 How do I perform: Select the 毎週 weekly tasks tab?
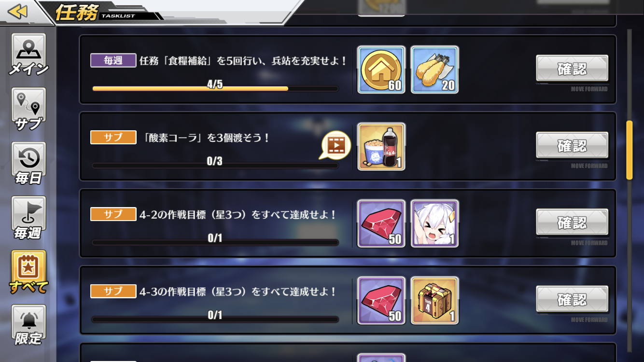coord(28,219)
